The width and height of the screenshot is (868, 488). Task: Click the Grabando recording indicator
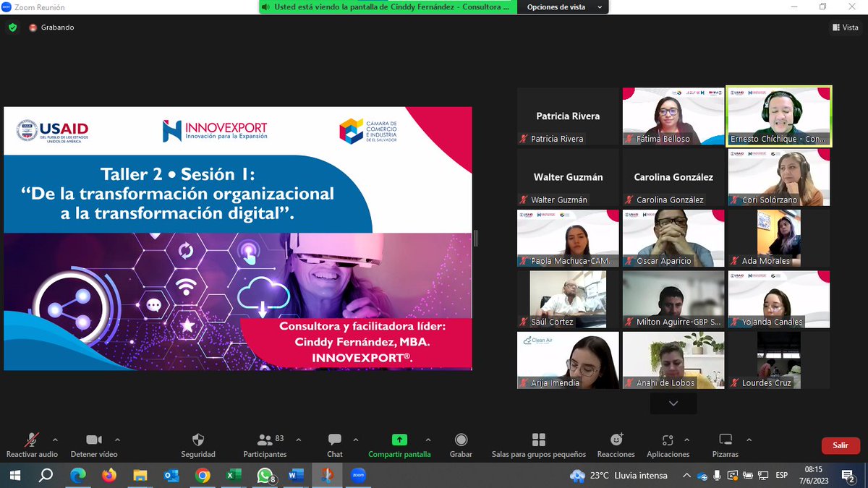(x=51, y=27)
